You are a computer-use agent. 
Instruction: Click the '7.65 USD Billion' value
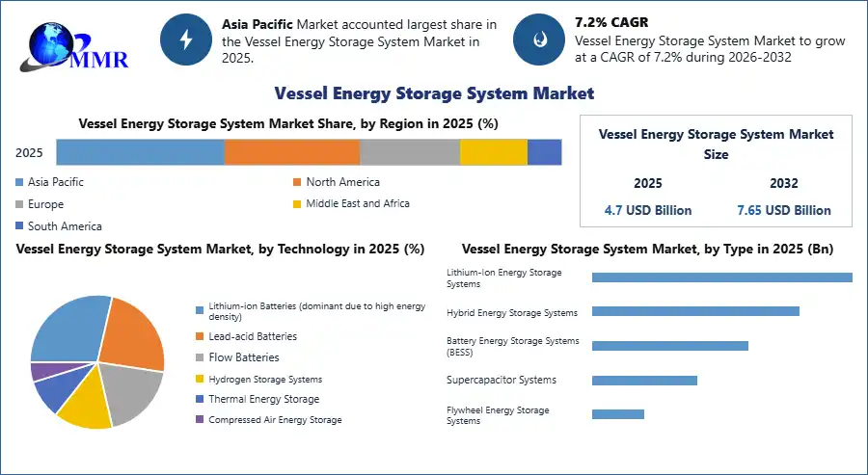tap(784, 210)
